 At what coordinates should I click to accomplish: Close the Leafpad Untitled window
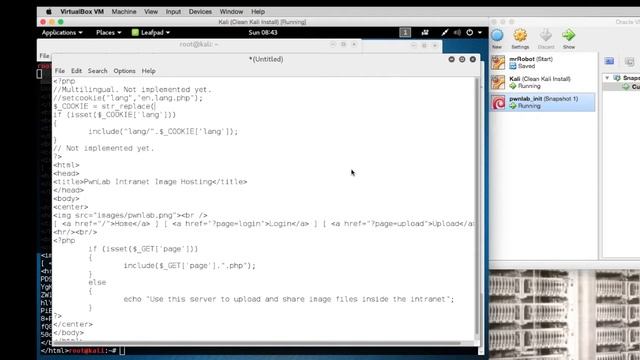tap(473, 59)
